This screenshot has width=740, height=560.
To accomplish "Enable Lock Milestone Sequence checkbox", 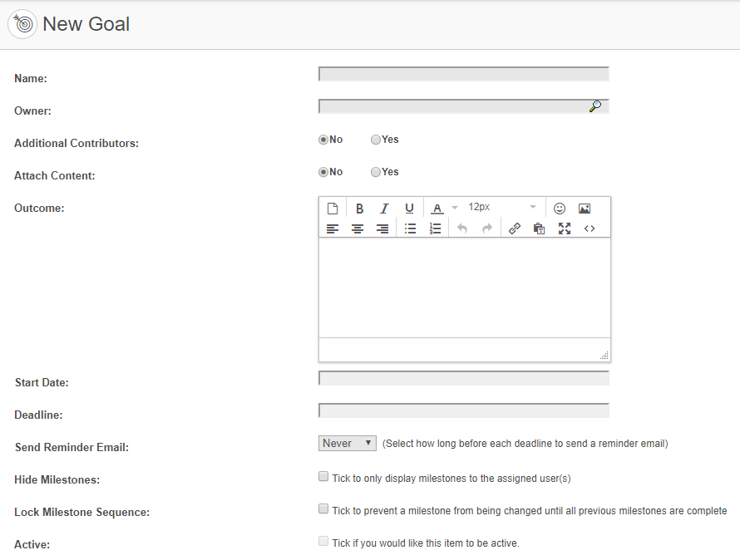I will point(323,508).
